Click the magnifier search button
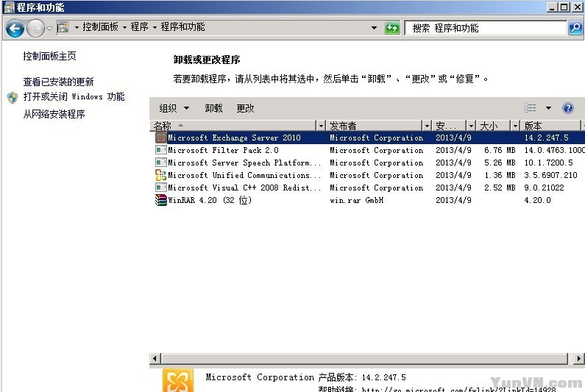The height and width of the screenshot is (392, 585). (575, 28)
